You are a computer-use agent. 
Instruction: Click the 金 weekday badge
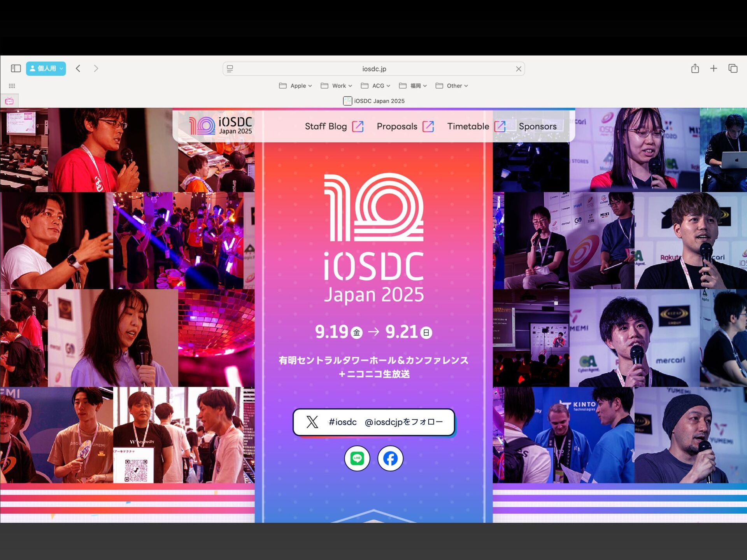(x=356, y=332)
